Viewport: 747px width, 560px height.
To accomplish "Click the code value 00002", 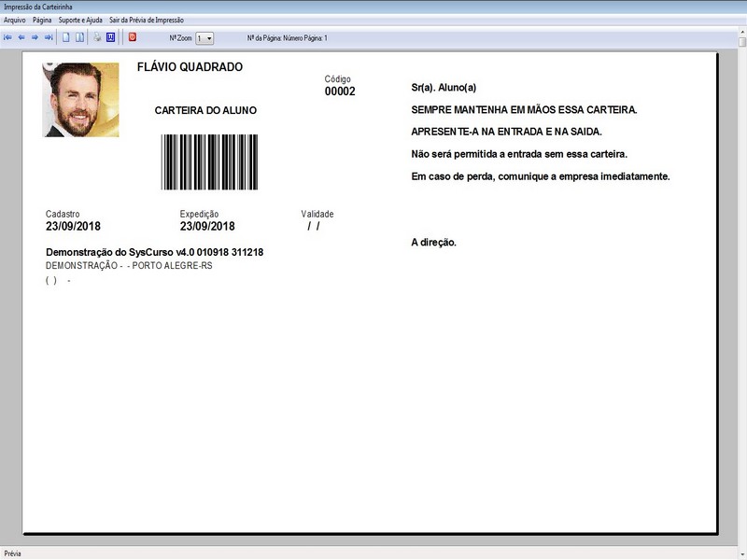I will tap(340, 91).
